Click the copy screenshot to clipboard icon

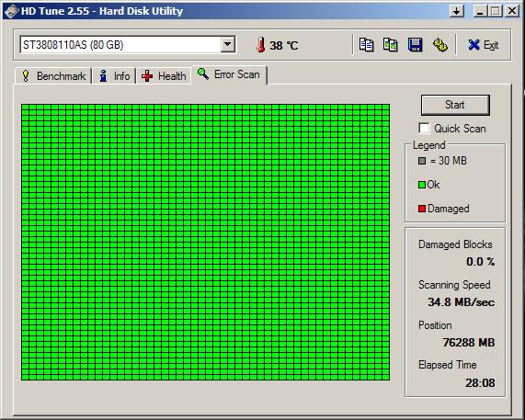pyautogui.click(x=391, y=44)
